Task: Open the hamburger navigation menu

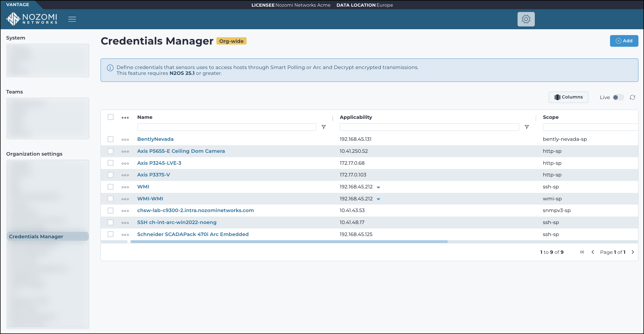Action: pos(72,19)
